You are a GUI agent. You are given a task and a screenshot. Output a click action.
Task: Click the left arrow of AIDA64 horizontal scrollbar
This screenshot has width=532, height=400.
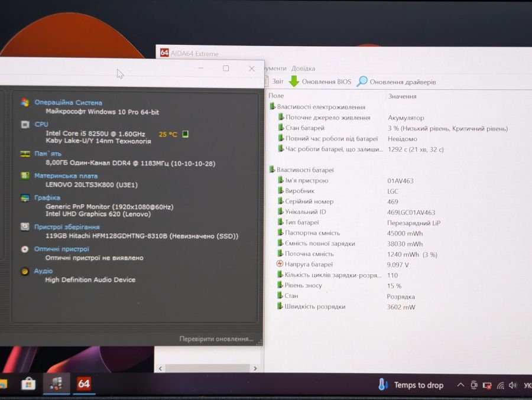point(160,368)
